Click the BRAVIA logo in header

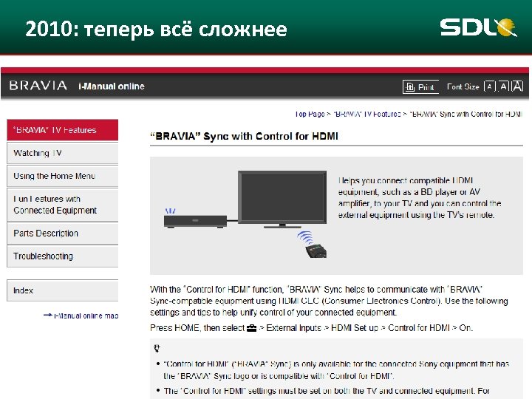38,86
